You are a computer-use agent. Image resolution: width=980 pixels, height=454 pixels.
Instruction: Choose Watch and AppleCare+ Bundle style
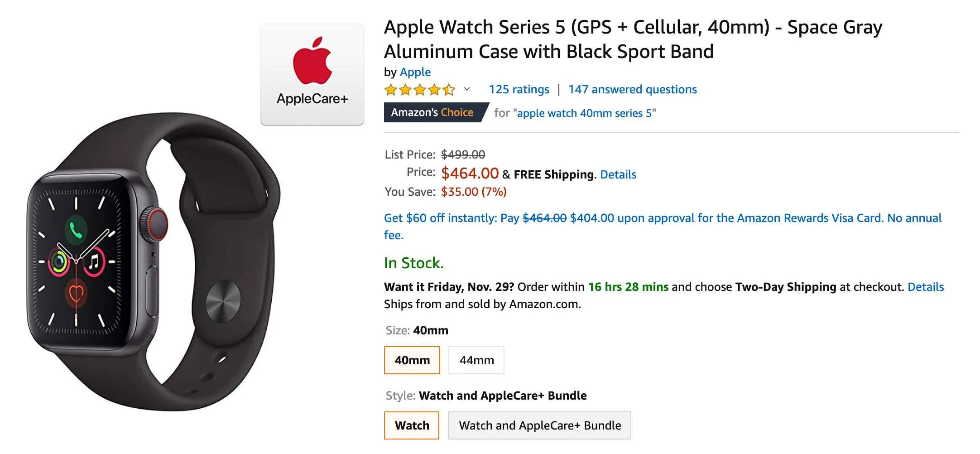(540, 425)
